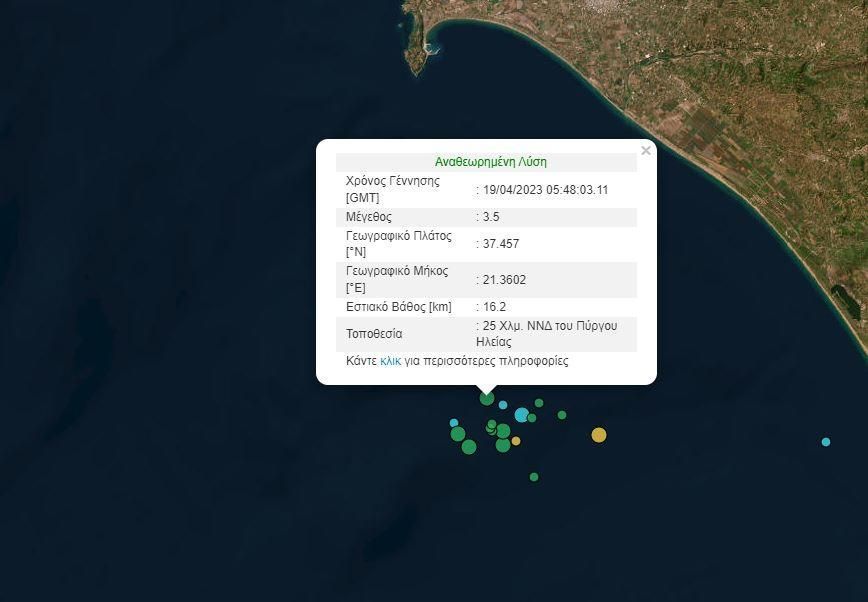
Task: Open the "κλικ" link for more information
Action: point(390,361)
